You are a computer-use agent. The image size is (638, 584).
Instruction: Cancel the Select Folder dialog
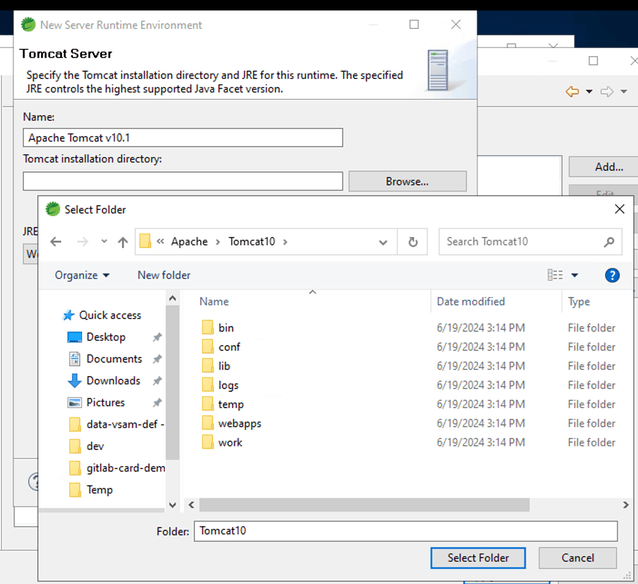(x=578, y=558)
